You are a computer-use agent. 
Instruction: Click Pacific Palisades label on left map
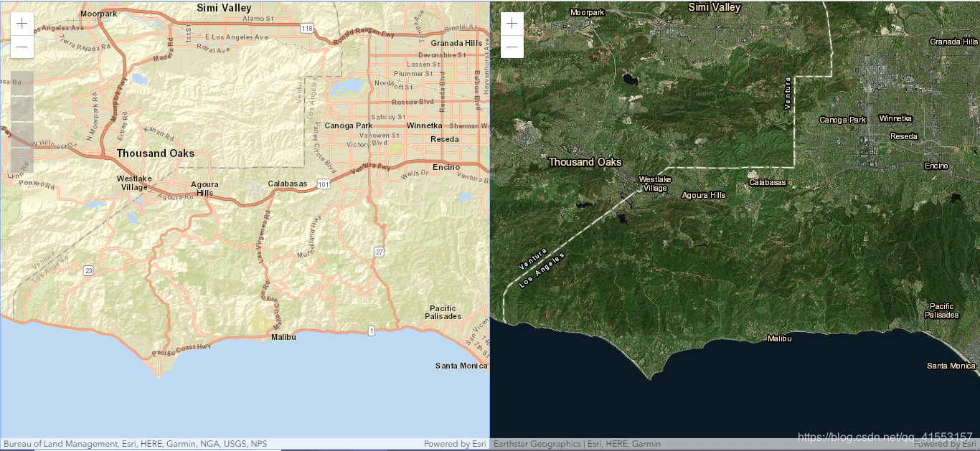[x=443, y=313]
